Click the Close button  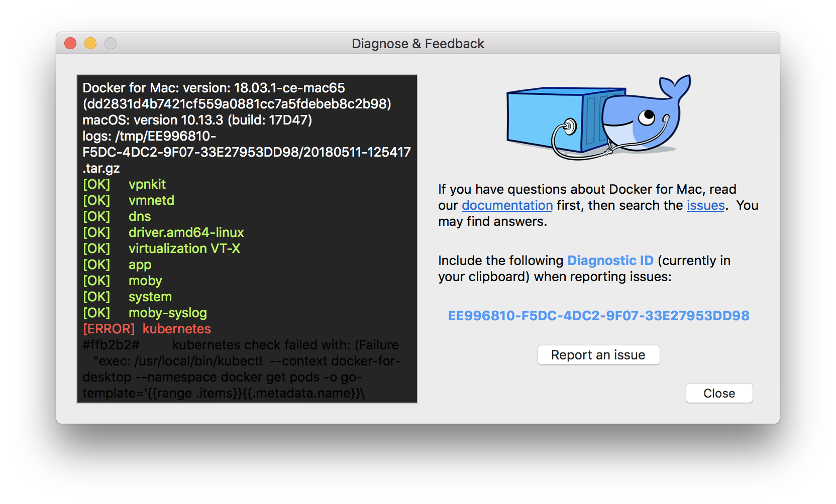click(x=719, y=393)
